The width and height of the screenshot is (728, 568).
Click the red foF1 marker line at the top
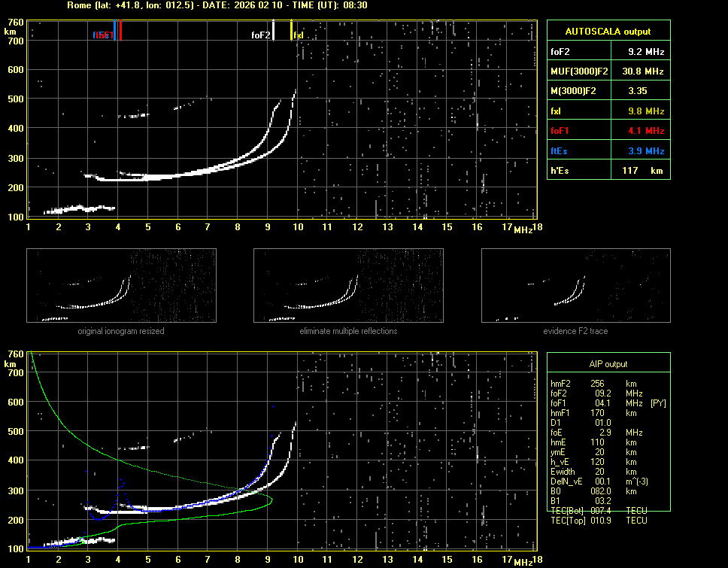120,31
